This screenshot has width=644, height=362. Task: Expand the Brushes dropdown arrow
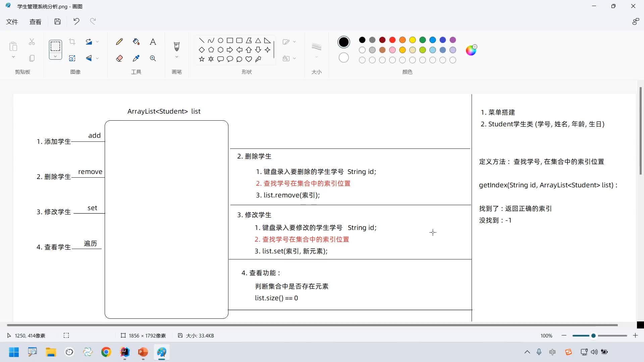click(x=177, y=57)
